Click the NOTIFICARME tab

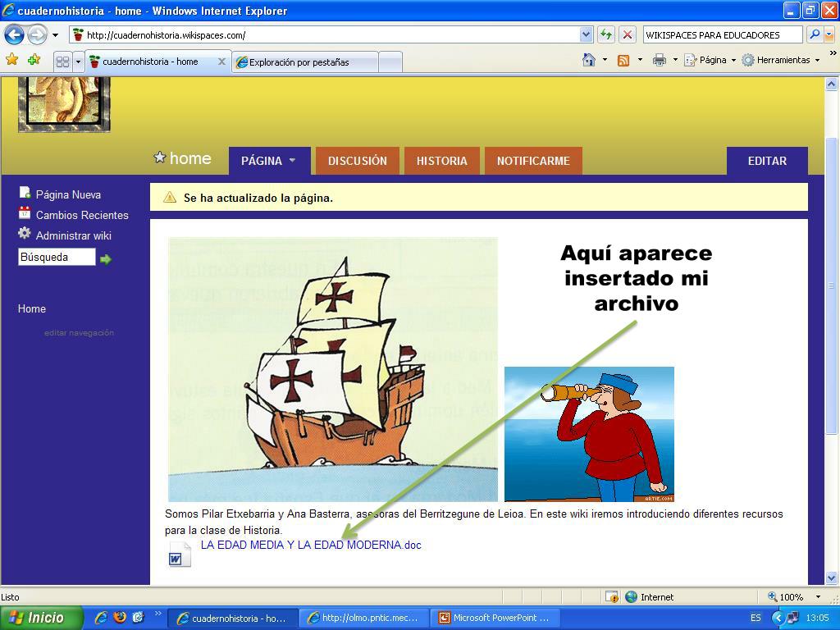533,161
